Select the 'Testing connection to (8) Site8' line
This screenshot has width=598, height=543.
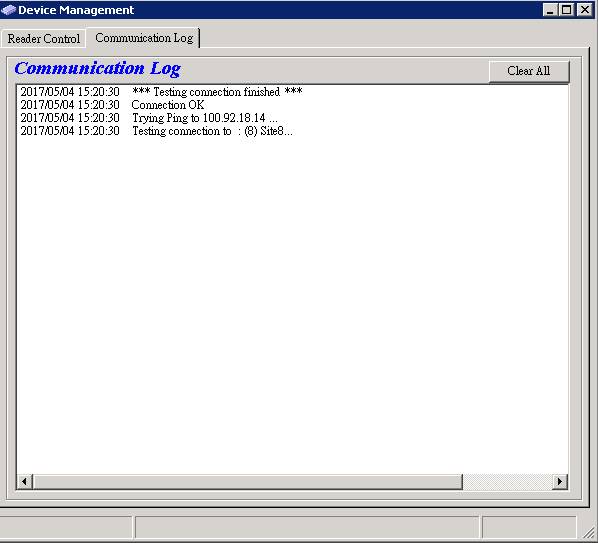pos(156,131)
